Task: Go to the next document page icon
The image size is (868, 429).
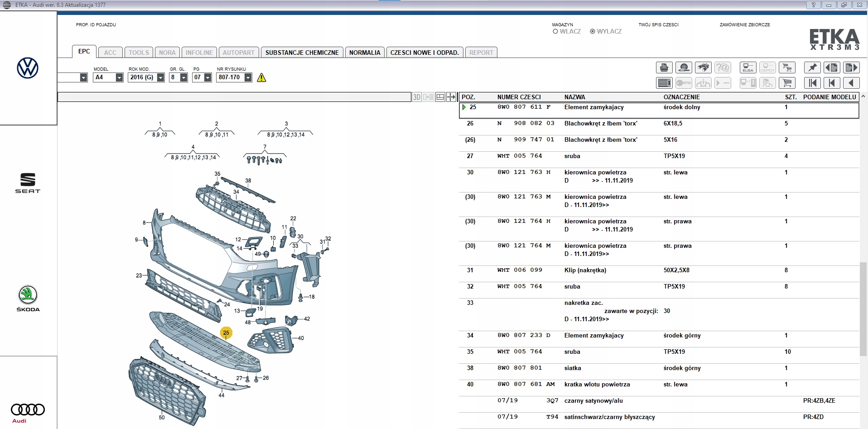Action: tap(851, 68)
